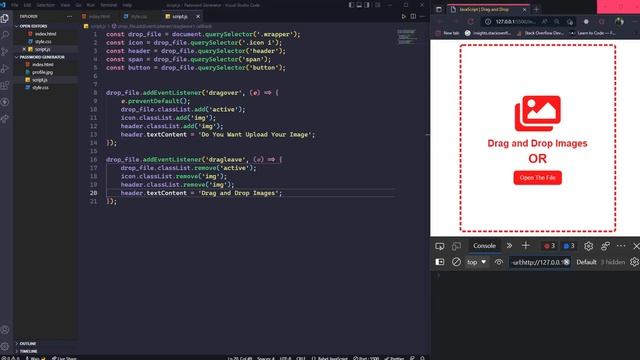Viewport: 640px width, 360px height.
Task: Toggle primary sidebar layout icon
Action: click(x=351, y=5)
